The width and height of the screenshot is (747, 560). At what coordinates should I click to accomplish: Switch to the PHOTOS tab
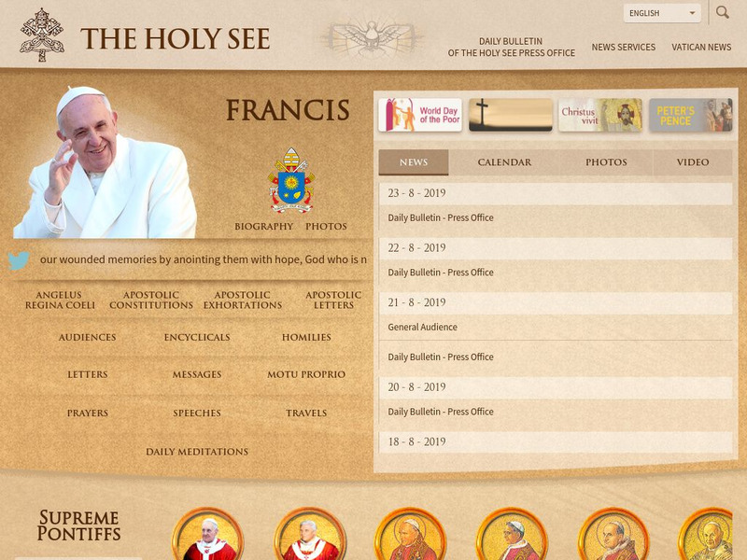[x=606, y=161]
